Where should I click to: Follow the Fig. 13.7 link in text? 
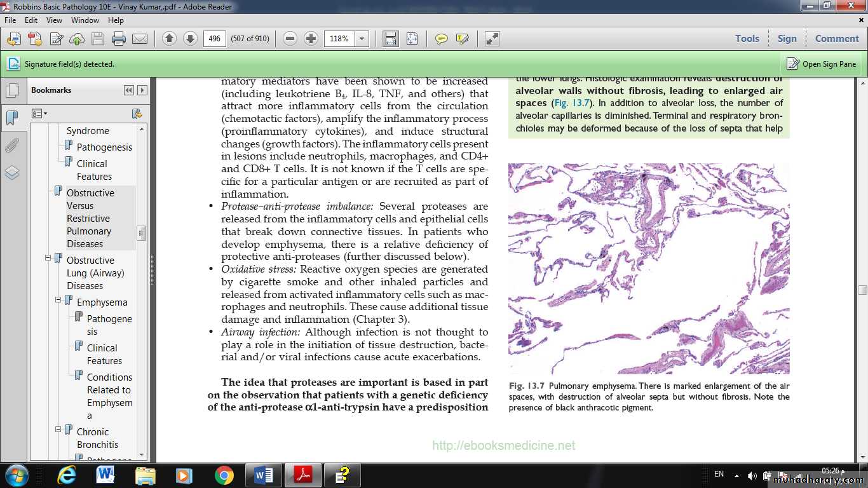(571, 103)
